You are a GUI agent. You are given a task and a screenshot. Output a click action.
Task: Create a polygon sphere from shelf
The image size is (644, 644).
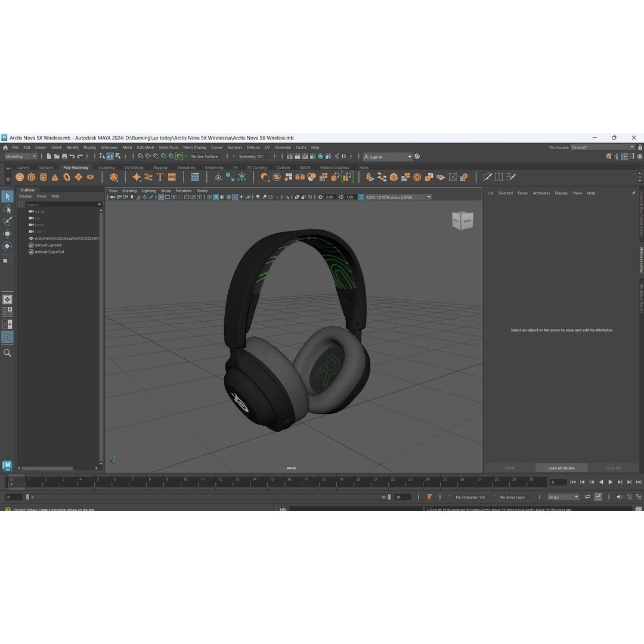pyautogui.click(x=20, y=177)
